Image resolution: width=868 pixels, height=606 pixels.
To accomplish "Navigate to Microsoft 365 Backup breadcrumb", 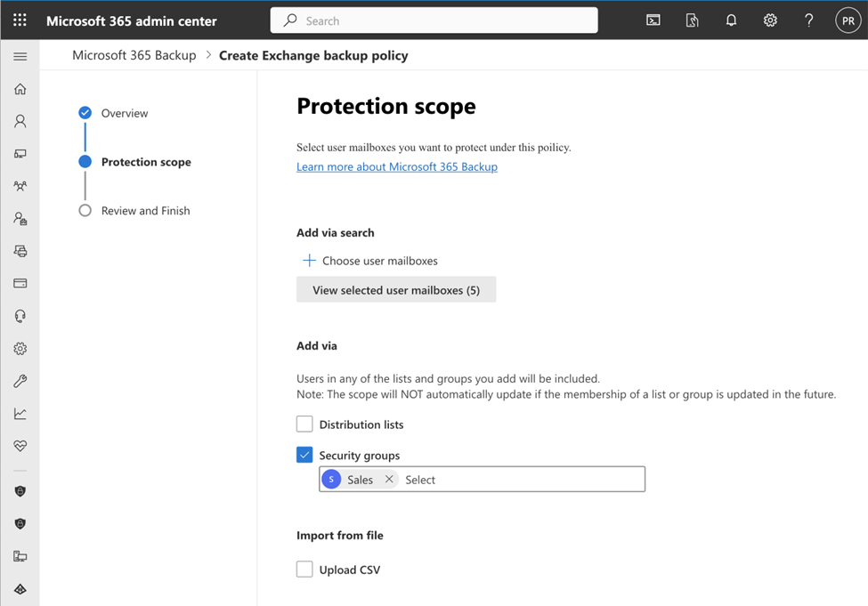I will [x=134, y=55].
